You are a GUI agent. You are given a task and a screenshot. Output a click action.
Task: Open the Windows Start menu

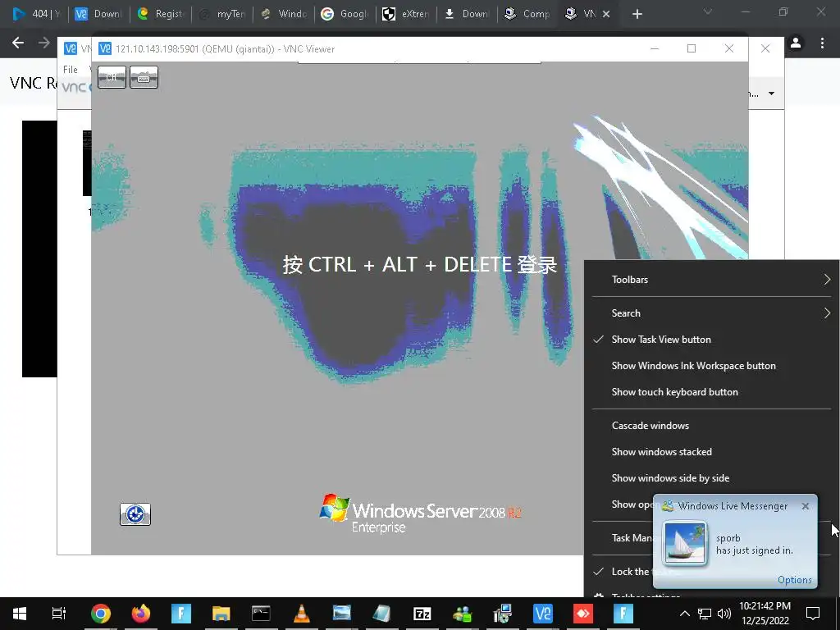[x=20, y=614]
